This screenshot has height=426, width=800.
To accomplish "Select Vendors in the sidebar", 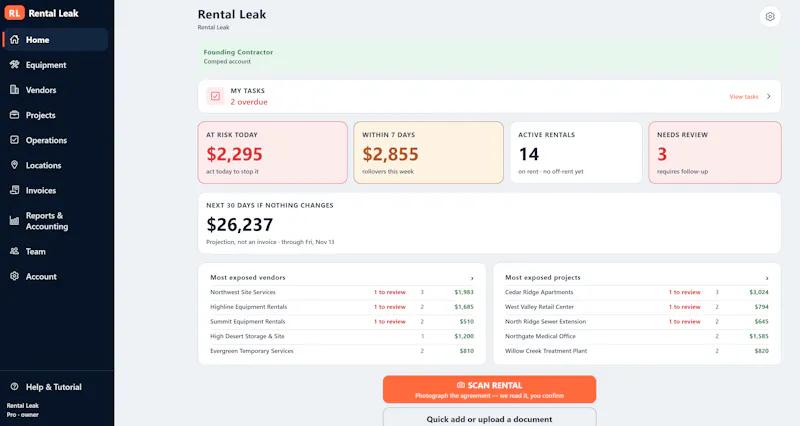I will [55, 90].
